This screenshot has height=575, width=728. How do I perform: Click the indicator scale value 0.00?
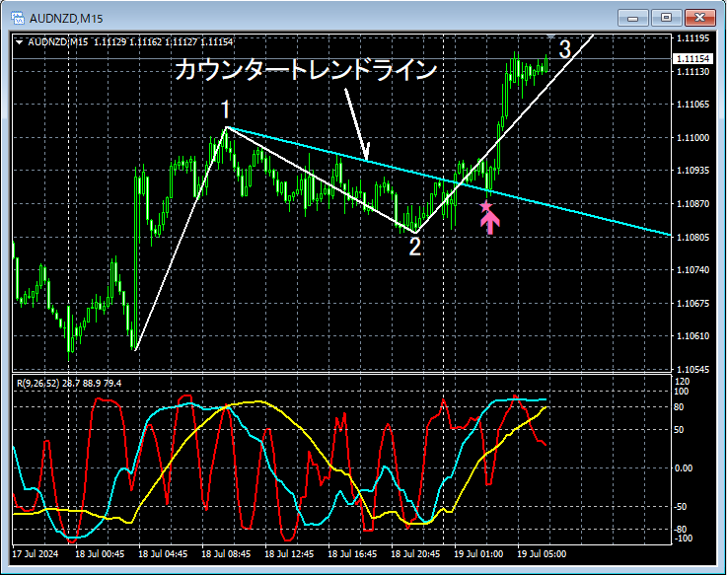[684, 468]
